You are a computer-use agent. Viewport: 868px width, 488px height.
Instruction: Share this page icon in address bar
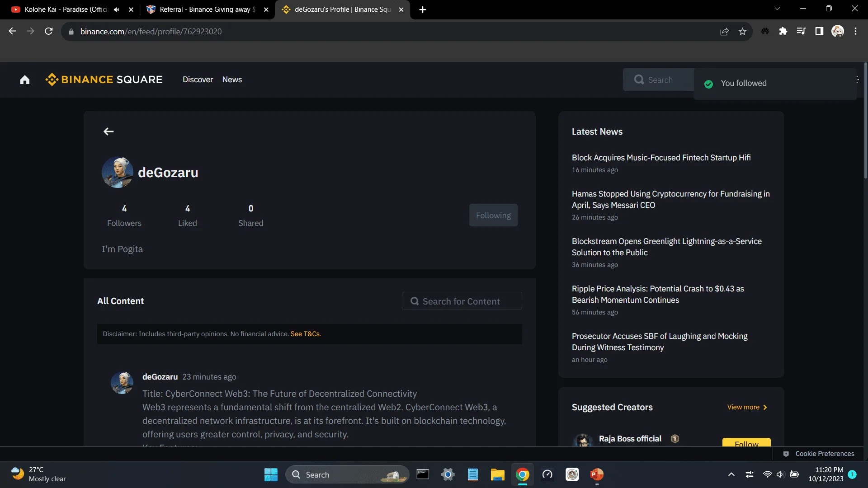724,32
